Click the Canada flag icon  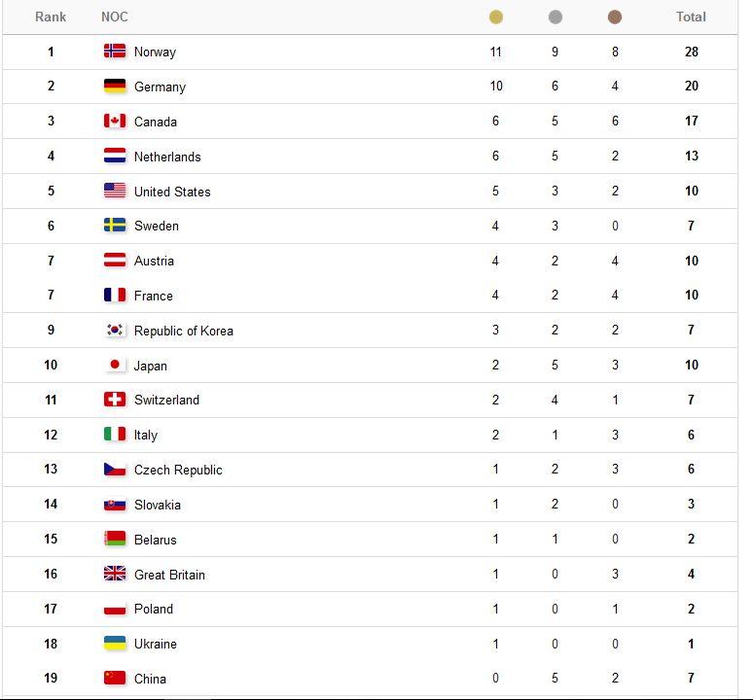click(115, 121)
